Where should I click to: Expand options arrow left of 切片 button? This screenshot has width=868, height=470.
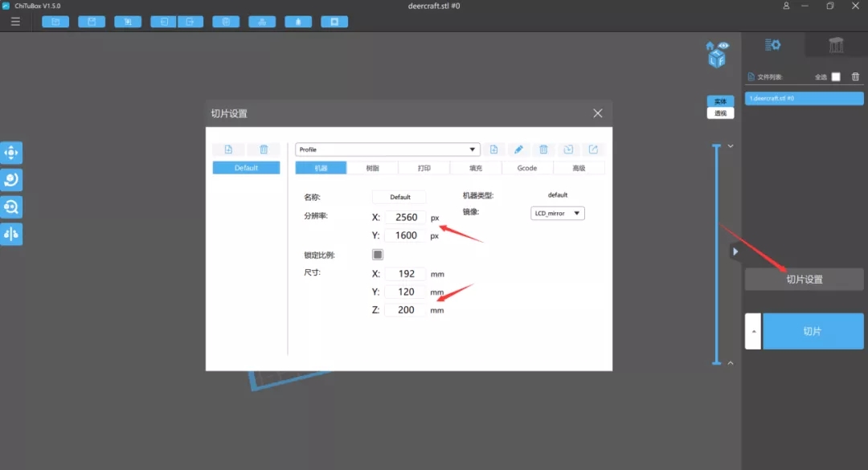[753, 331]
